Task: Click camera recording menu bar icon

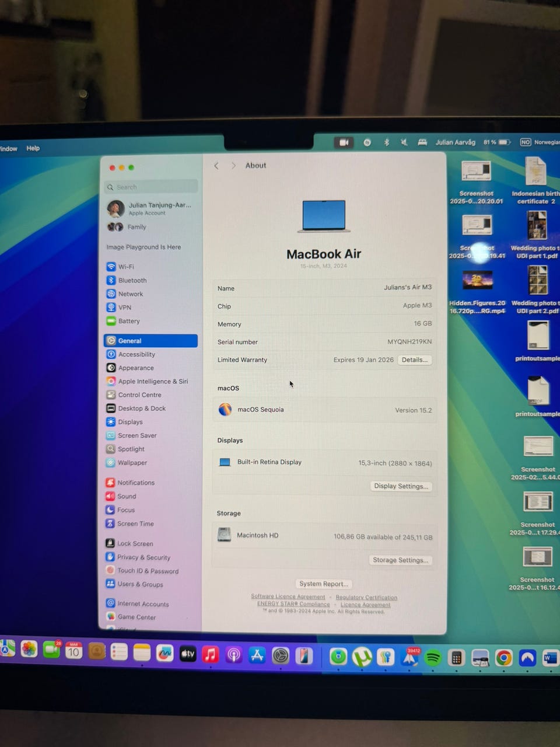Action: (344, 142)
